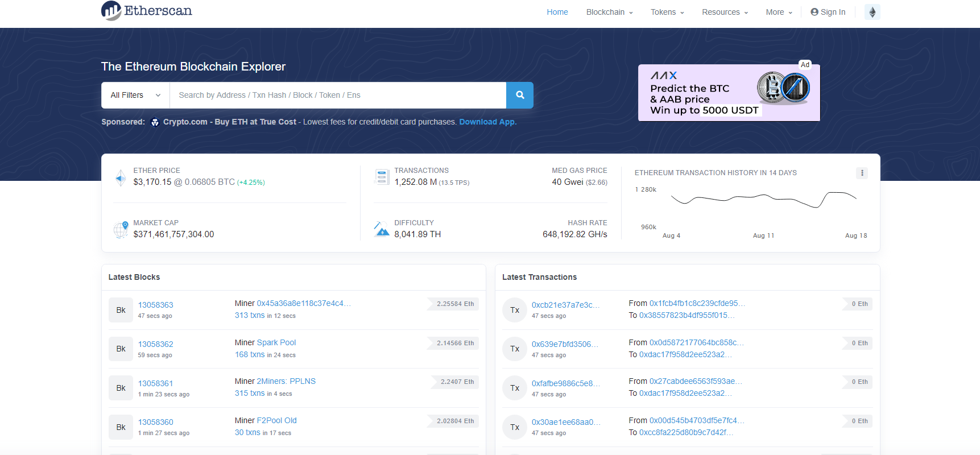Open transaction 0x30ae1ee68aa0
The width and height of the screenshot is (980, 455).
click(x=566, y=422)
